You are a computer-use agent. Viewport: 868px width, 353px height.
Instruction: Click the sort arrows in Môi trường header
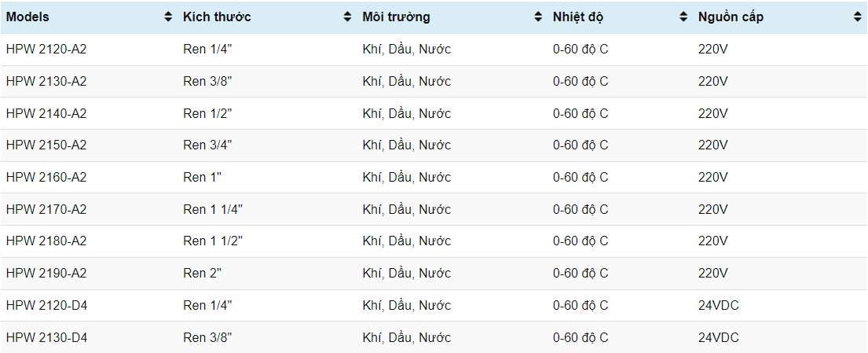(538, 17)
